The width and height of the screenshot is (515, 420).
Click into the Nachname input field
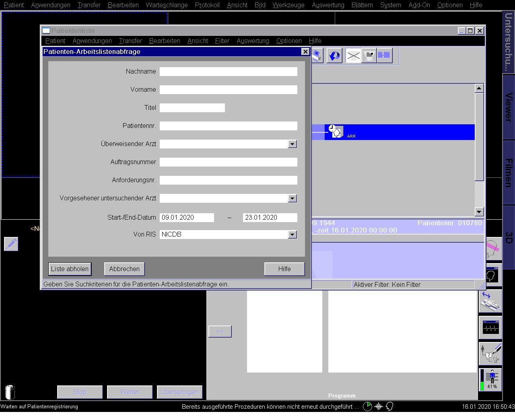pos(228,72)
